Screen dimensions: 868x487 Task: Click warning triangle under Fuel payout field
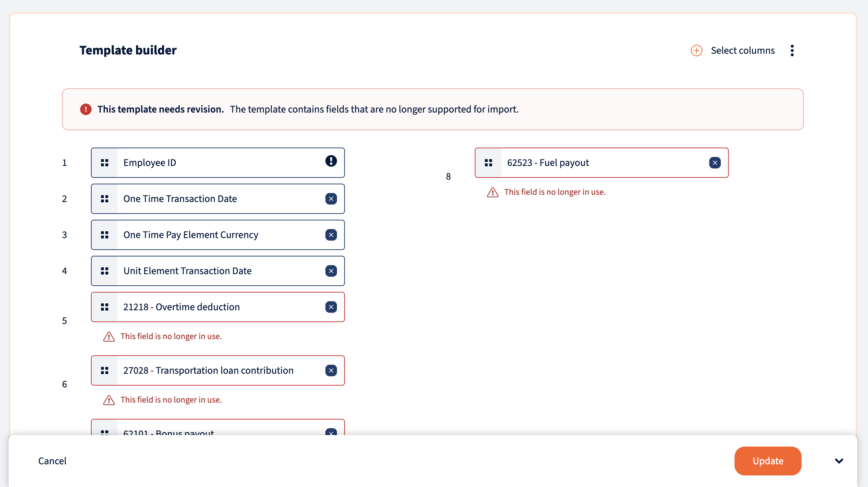click(x=492, y=192)
